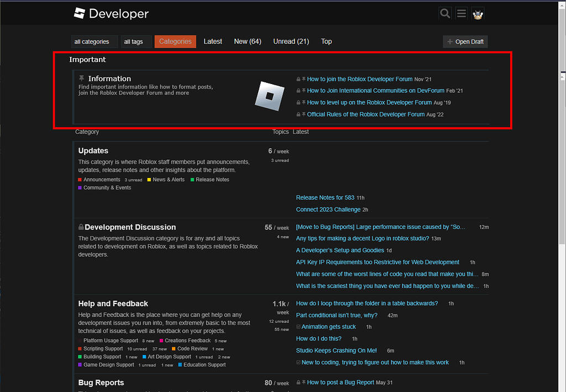This screenshot has height=392, width=566.
Task: Open the search magnifier icon
Action: (x=445, y=14)
